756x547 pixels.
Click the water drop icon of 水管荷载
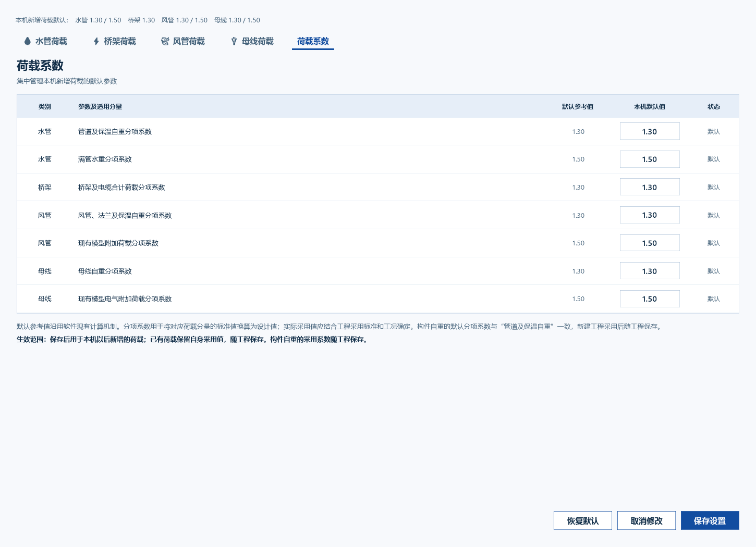[x=28, y=41]
